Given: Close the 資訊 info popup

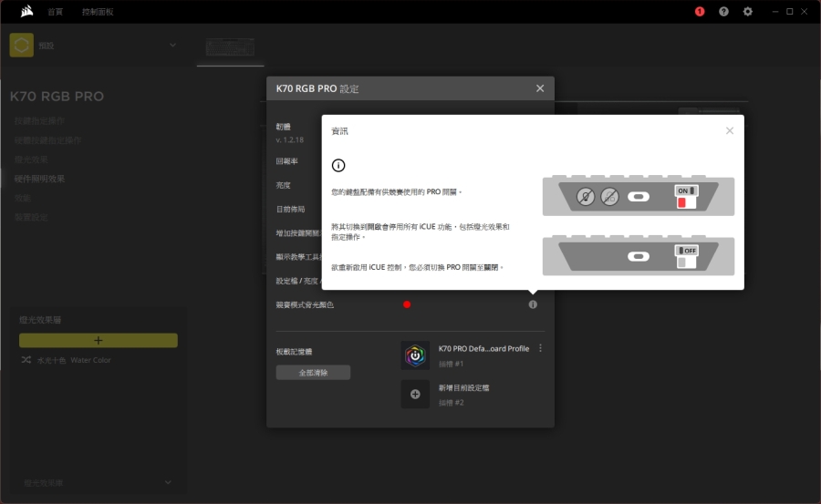Looking at the screenshot, I should [730, 130].
